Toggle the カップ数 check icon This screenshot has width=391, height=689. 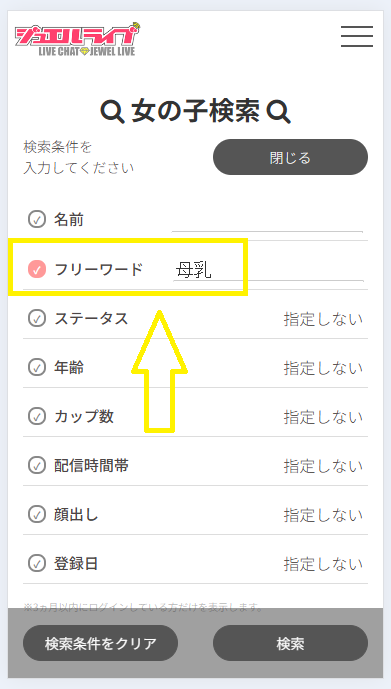coord(37,416)
